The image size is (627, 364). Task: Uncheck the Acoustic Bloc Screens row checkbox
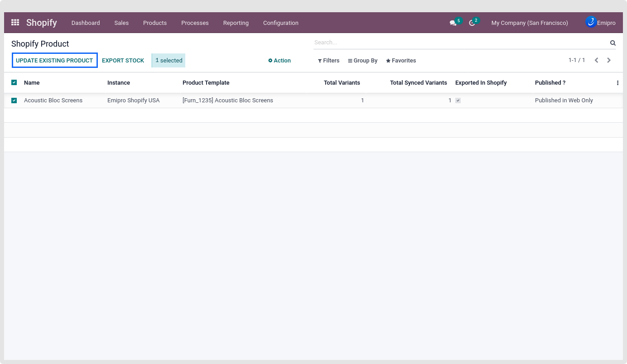click(14, 101)
